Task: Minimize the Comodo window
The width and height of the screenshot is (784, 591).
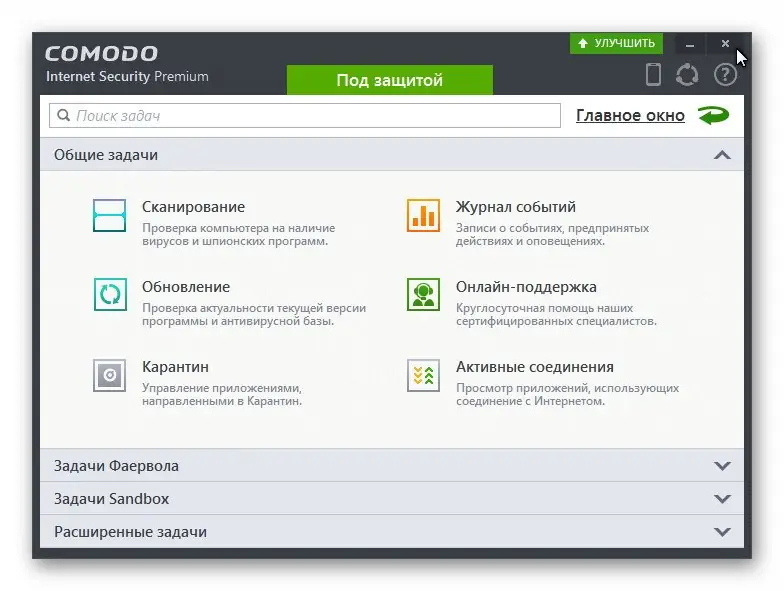Action: [x=690, y=44]
